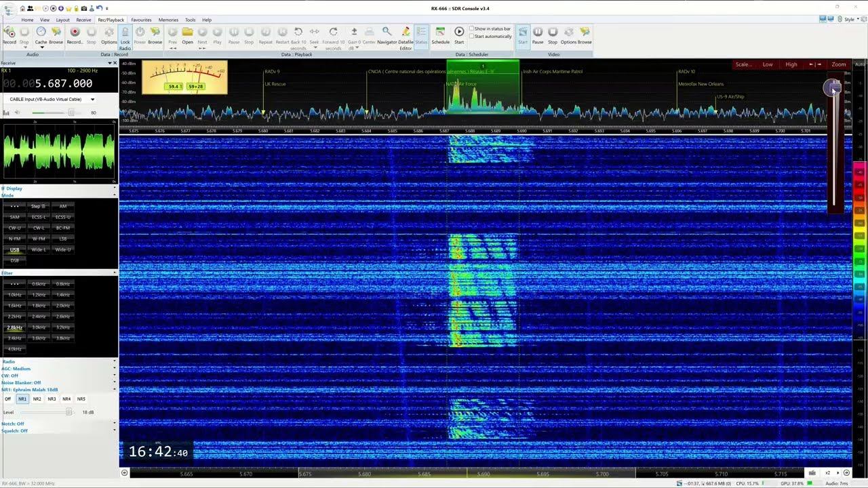Open the Layout ribbon tab

point(63,20)
